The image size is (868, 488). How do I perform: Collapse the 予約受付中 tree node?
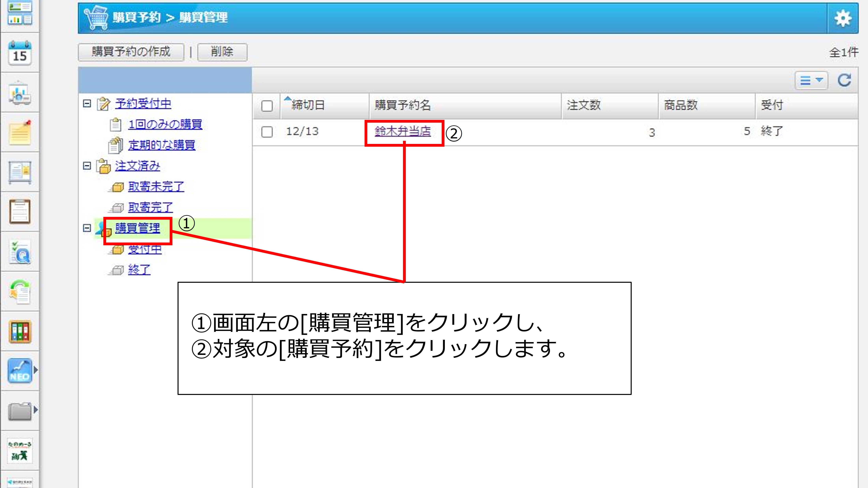tap(87, 103)
